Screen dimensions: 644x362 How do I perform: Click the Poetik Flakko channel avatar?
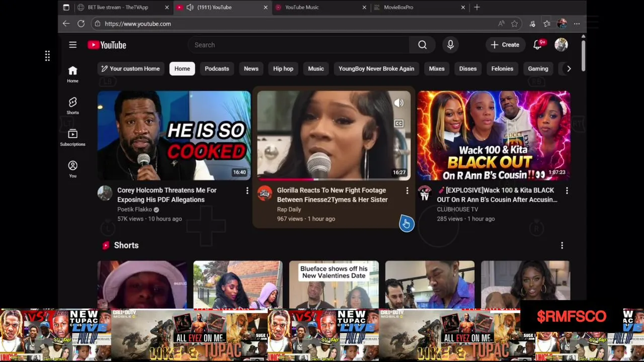[105, 193]
